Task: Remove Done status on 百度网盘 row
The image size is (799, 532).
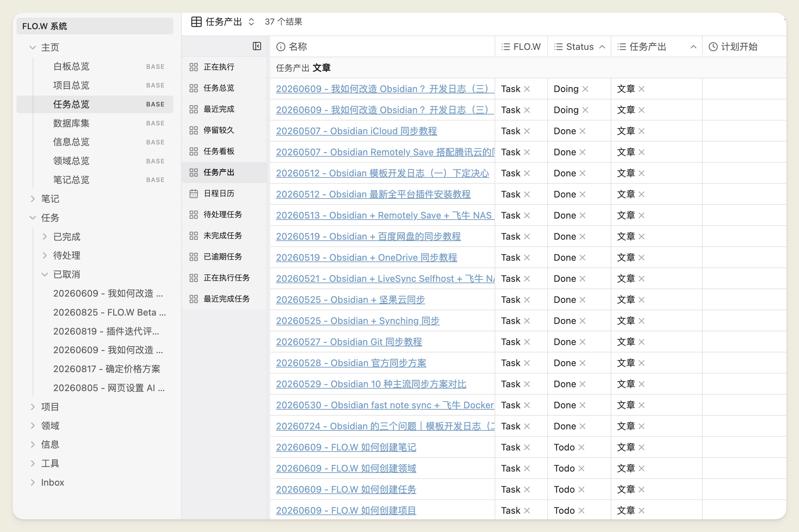Action: click(582, 237)
